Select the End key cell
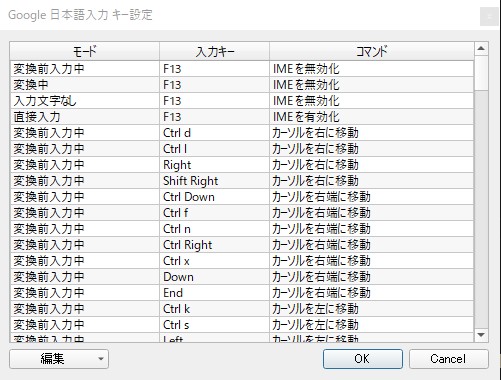Screen dimensions: 501x380 point(214,293)
